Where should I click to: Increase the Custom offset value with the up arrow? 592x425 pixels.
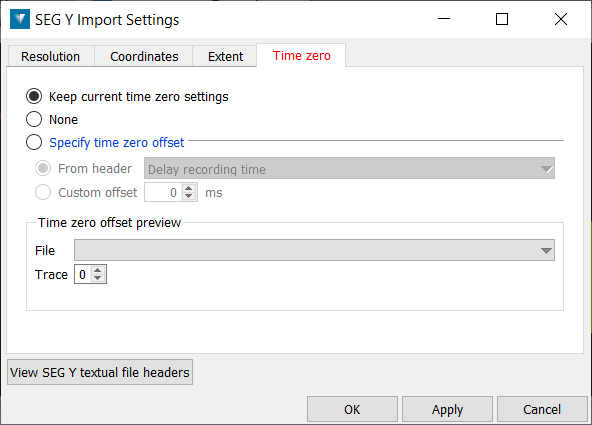[188, 188]
